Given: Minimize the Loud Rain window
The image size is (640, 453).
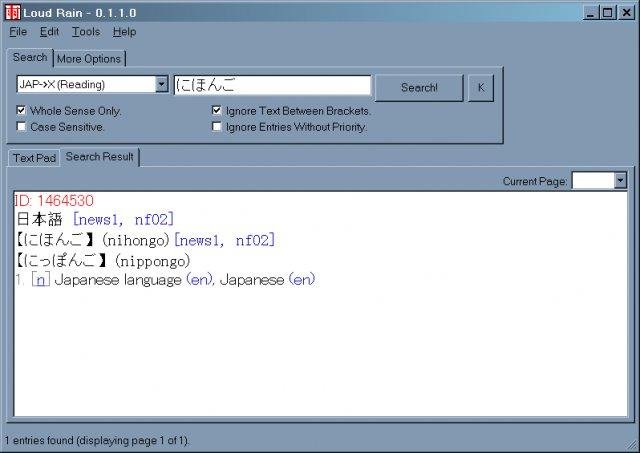Looking at the screenshot, I should (x=591, y=13).
